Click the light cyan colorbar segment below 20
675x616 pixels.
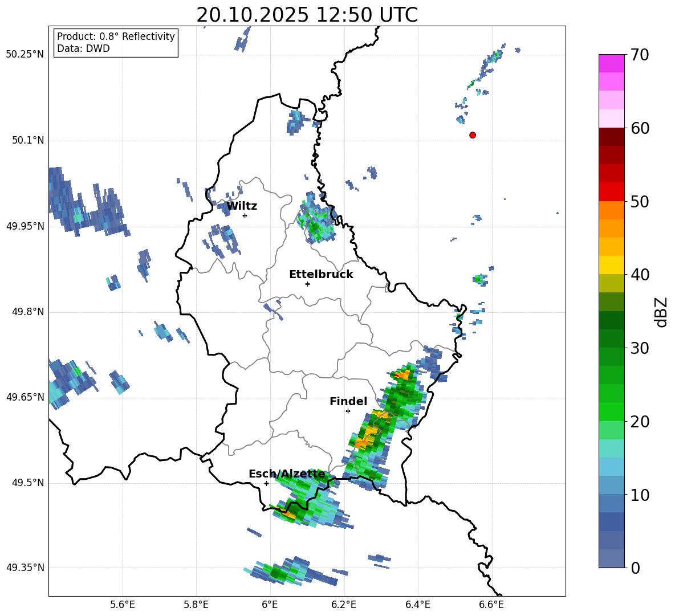611,448
